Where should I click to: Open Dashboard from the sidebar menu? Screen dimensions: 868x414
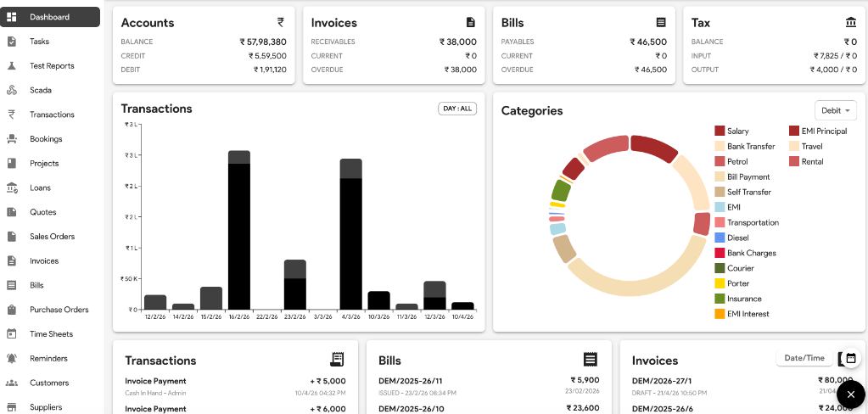[50, 17]
